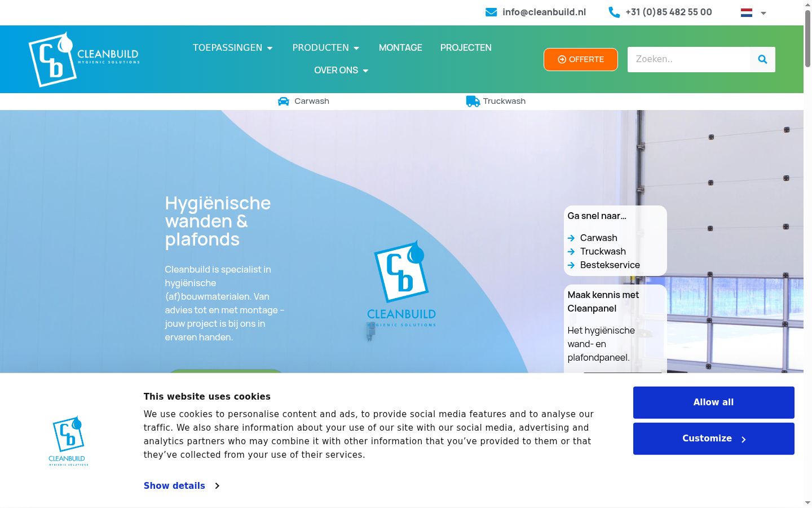Open the language selector dropdown arrow

764,13
